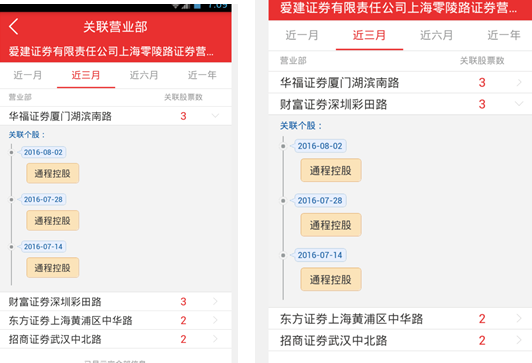Click 爱建证券 branch name in left screen header
This screenshot has height=363, width=532.
[111, 51]
